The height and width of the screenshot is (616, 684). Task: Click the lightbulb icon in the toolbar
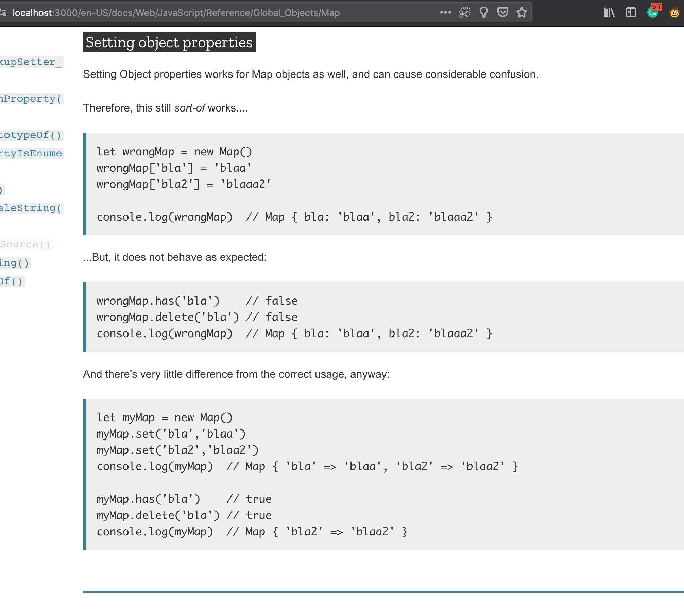[x=484, y=12]
